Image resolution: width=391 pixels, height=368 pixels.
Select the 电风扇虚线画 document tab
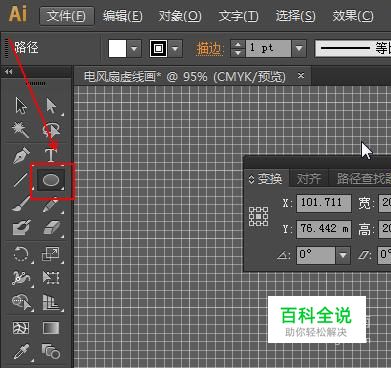[185, 77]
